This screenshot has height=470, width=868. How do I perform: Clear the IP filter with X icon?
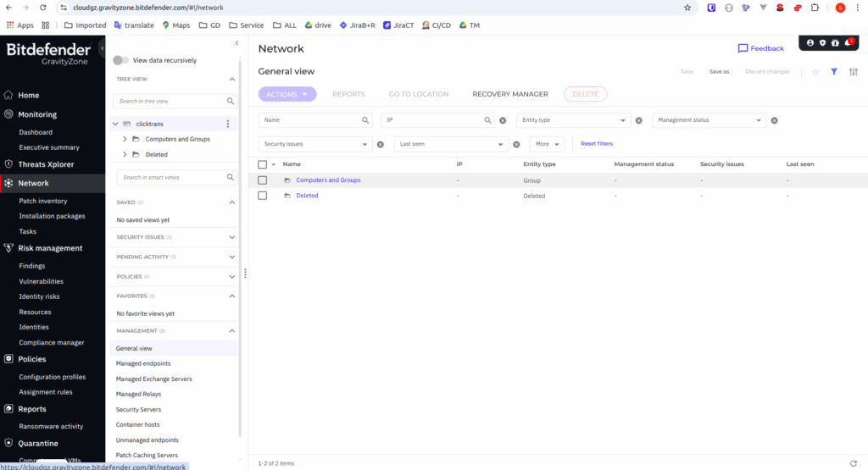click(x=503, y=120)
